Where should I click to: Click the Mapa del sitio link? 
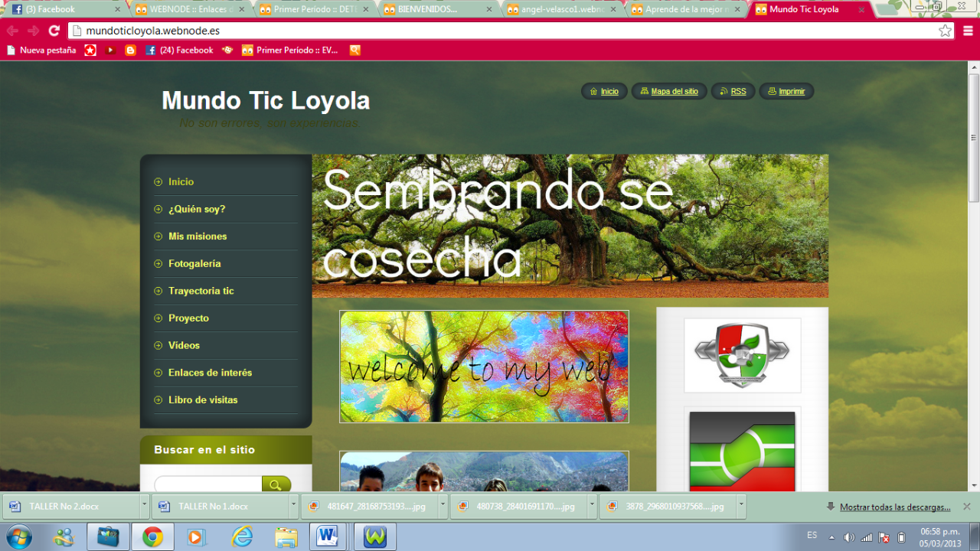tap(674, 92)
